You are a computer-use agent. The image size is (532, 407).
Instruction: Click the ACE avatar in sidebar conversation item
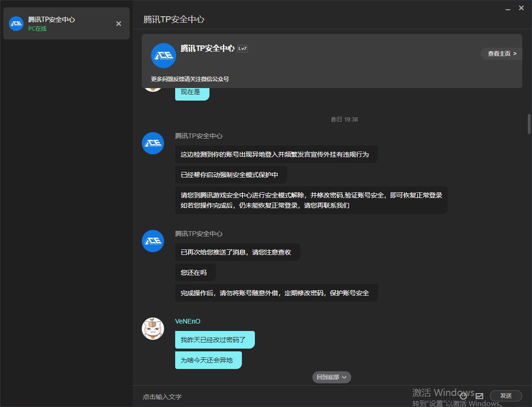click(16, 24)
